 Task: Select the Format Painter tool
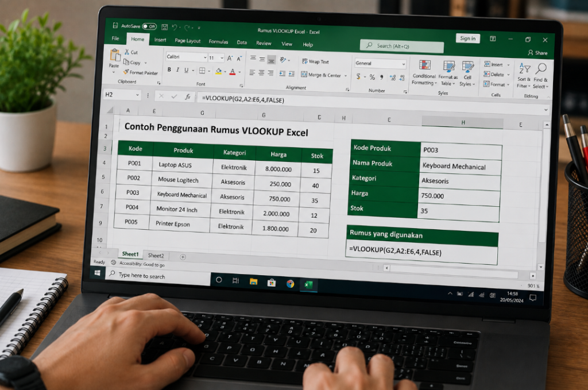click(x=140, y=72)
